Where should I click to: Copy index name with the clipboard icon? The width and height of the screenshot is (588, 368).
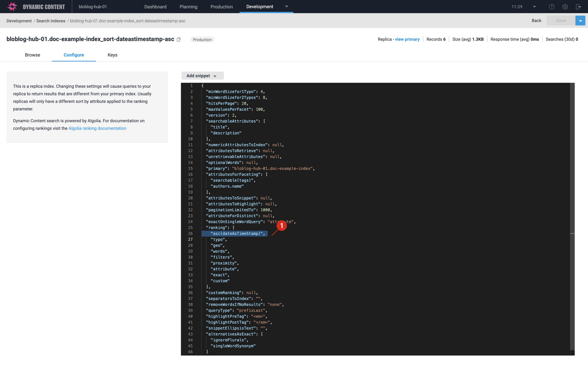tap(179, 39)
